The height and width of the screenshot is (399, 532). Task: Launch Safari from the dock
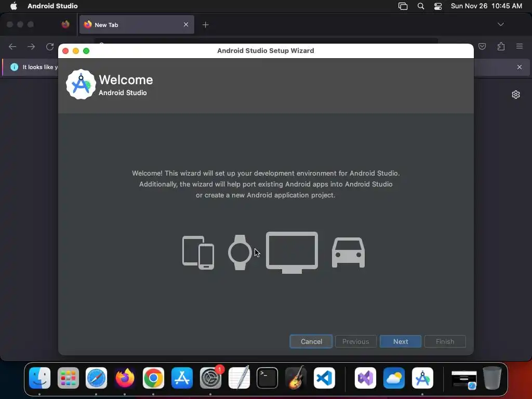point(96,378)
